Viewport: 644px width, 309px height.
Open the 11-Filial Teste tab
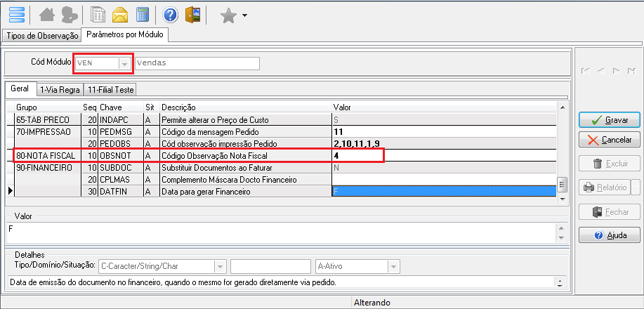point(110,90)
